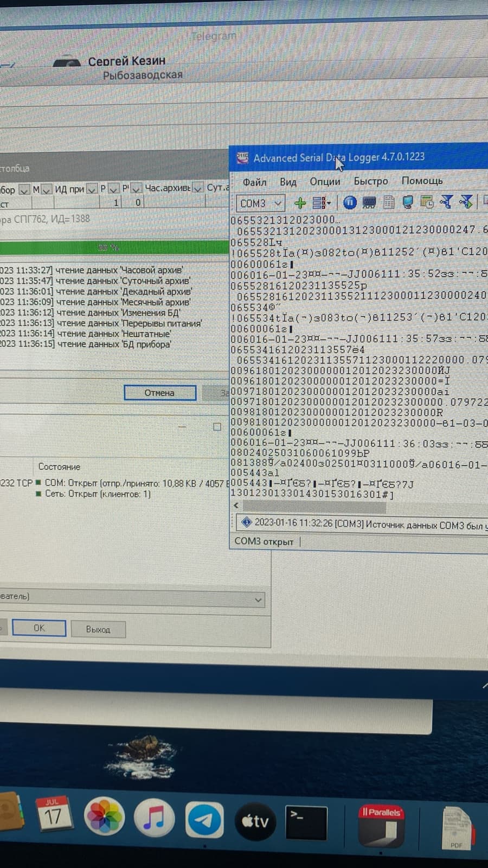The height and width of the screenshot is (868, 488).
Task: Click the serial port connector icon
Action: click(x=369, y=203)
